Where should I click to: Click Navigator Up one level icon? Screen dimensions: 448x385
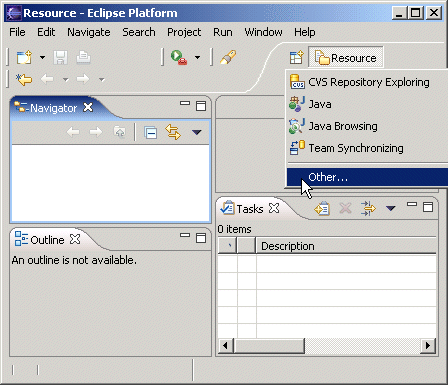[x=119, y=132]
